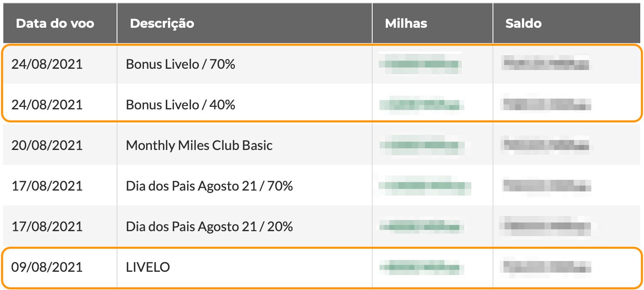Click Dia dos Pais Agosto 21 / 70%

[x=210, y=186]
